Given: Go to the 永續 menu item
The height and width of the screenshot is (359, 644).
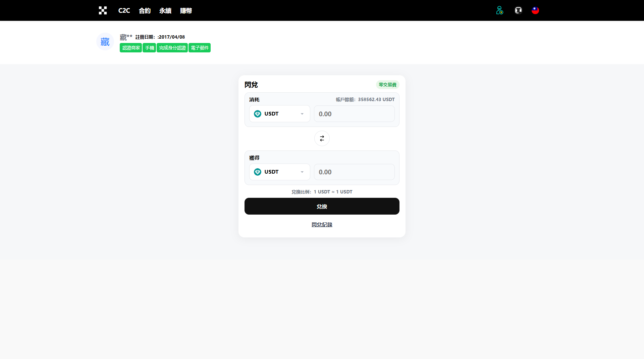Looking at the screenshot, I should (165, 10).
